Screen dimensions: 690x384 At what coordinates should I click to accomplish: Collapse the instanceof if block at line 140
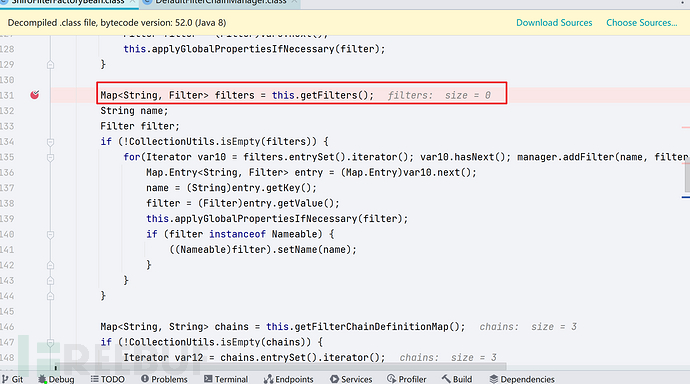tap(51, 234)
